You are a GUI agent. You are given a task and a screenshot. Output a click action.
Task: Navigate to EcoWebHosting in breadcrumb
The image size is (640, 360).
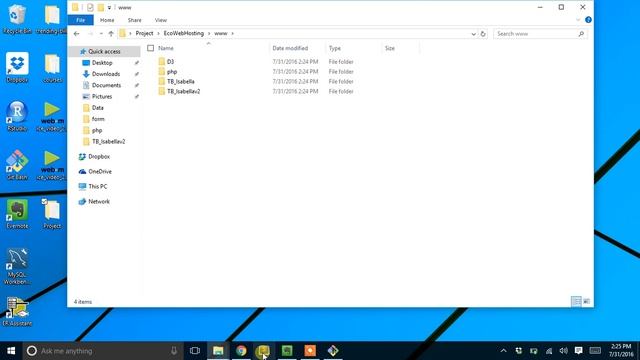point(184,33)
